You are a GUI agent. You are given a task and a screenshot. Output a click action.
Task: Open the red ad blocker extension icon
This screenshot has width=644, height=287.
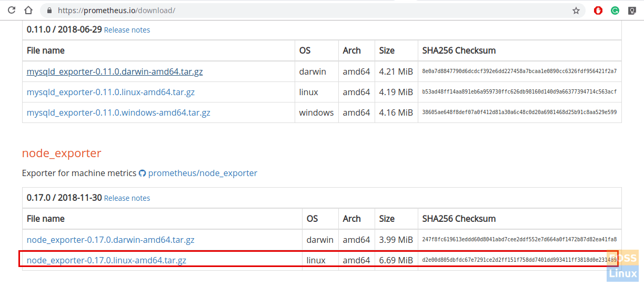pos(598,10)
